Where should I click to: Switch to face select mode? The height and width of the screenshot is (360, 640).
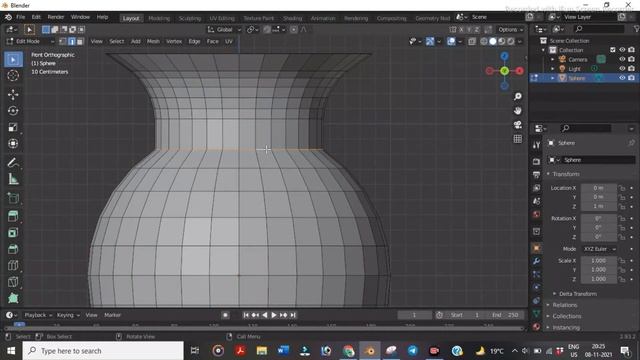click(80, 41)
